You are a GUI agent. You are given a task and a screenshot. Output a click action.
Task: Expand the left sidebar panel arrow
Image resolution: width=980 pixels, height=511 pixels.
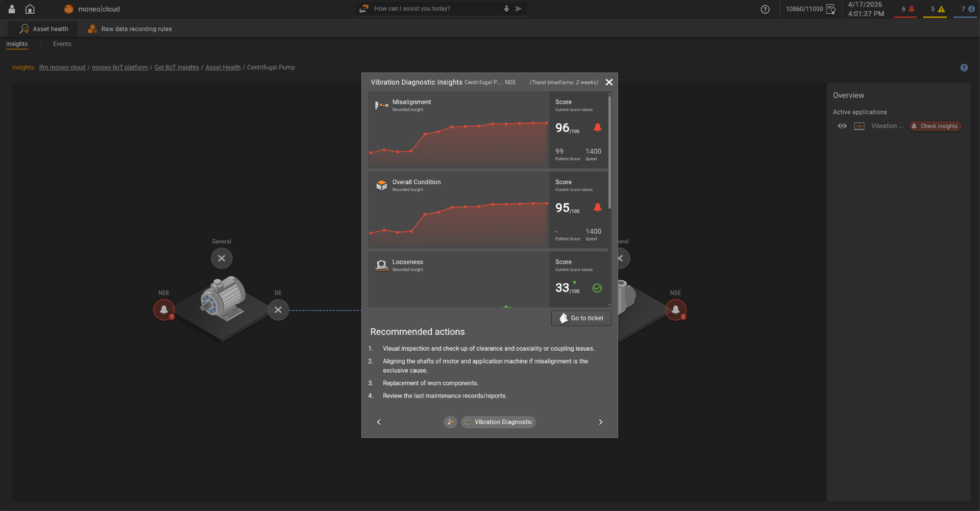5,29
